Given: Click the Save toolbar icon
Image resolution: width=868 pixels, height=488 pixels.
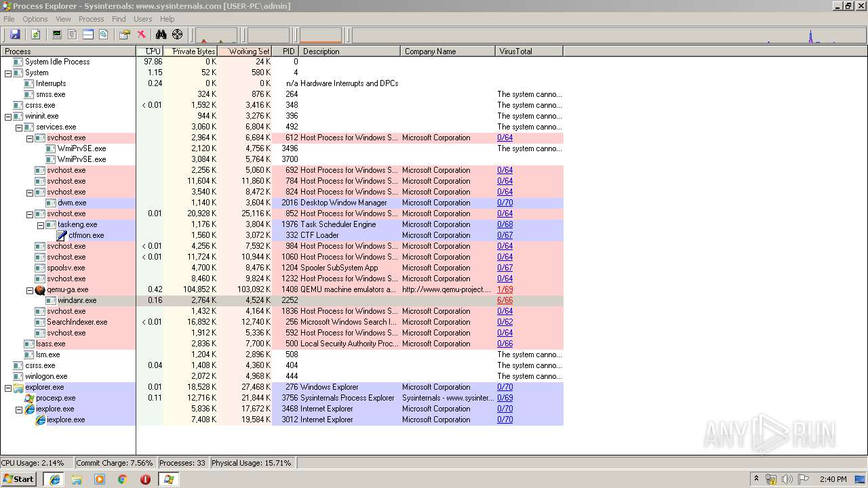Looking at the screenshot, I should [x=15, y=35].
